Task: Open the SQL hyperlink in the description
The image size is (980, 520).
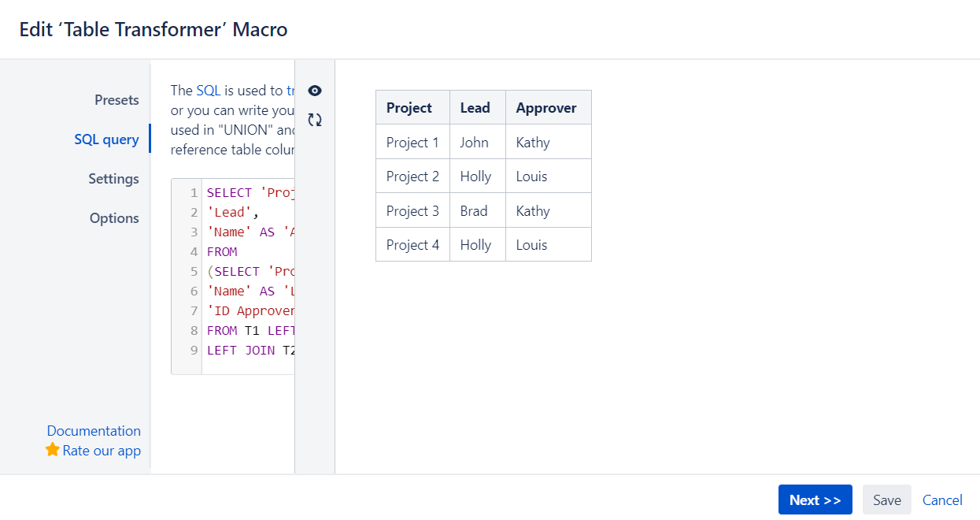Action: (x=207, y=90)
